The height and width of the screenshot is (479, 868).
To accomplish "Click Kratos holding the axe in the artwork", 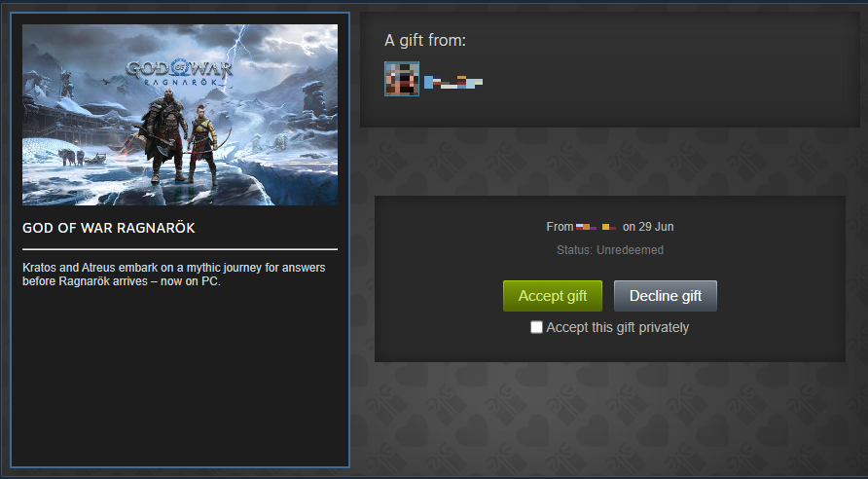I will pyautogui.click(x=163, y=137).
